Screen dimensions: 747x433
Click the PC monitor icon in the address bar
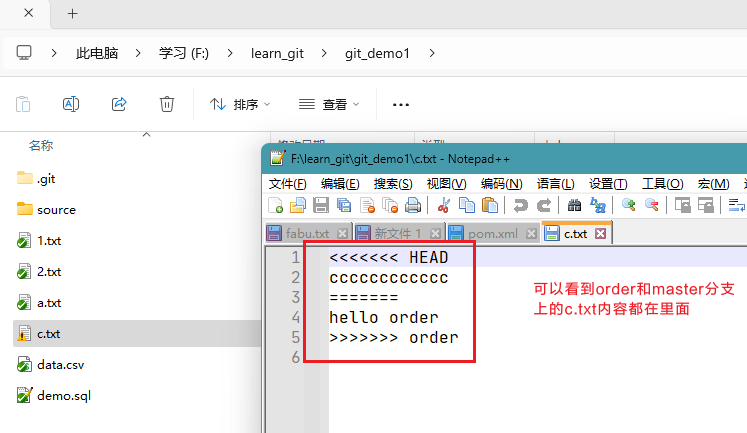point(24,52)
